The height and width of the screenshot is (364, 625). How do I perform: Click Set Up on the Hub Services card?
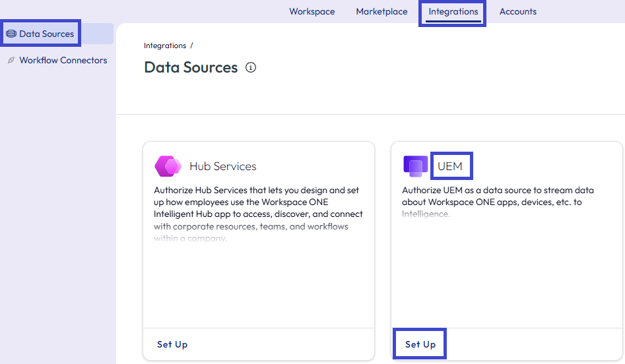172,344
